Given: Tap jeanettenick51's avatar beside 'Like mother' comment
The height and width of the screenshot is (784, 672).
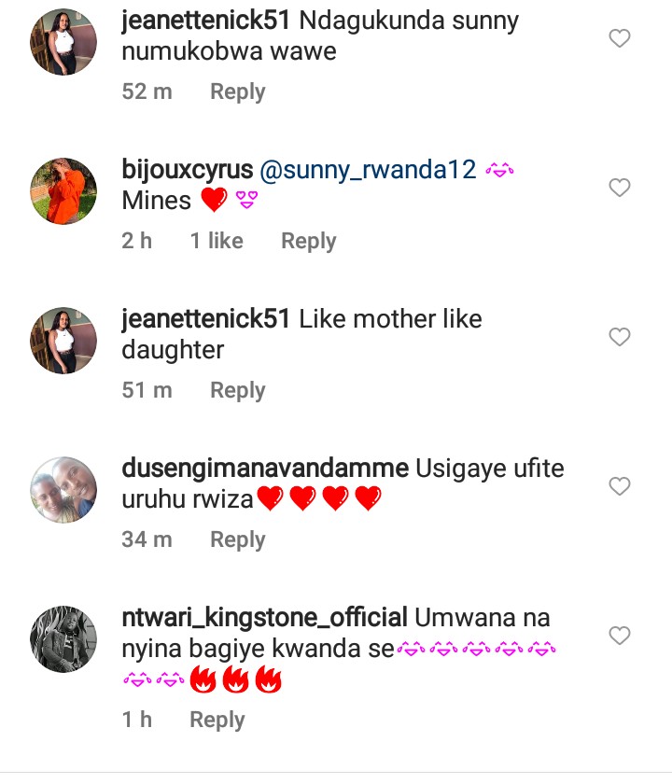Looking at the screenshot, I should [x=63, y=341].
